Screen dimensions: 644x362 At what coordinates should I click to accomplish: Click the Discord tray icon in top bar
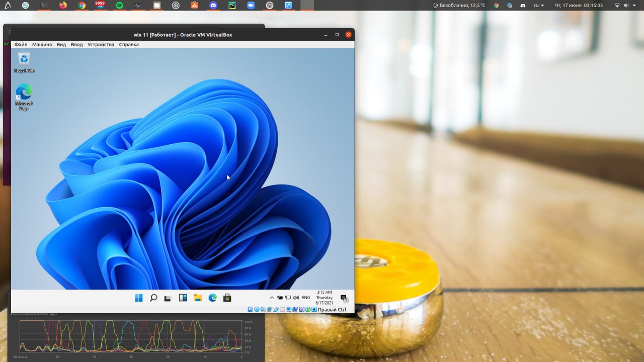click(x=523, y=5)
